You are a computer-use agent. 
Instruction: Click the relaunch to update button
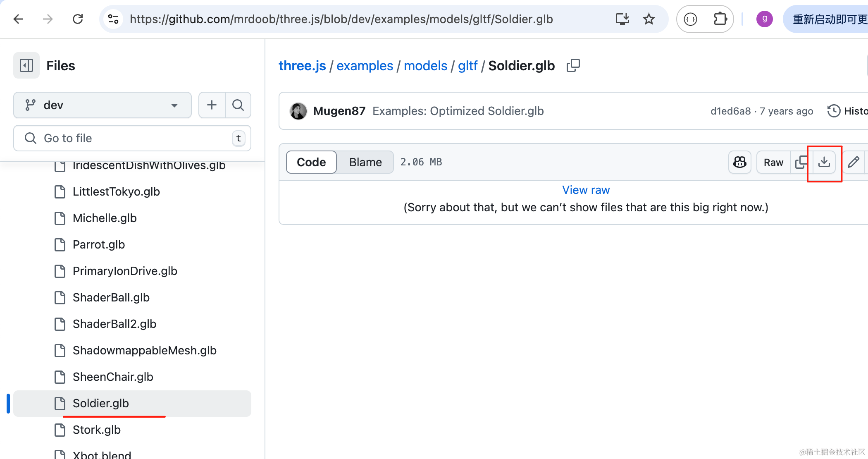coord(826,19)
